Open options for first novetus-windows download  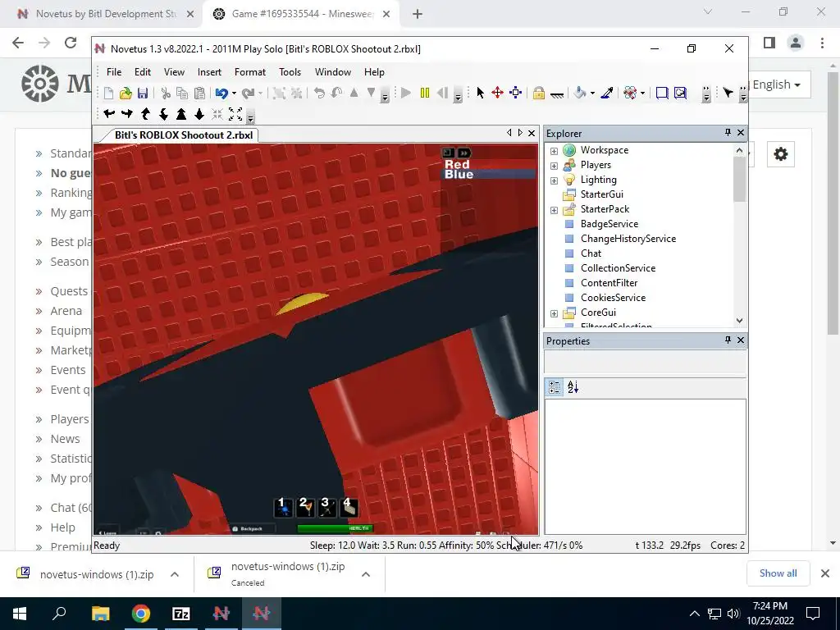(x=175, y=574)
